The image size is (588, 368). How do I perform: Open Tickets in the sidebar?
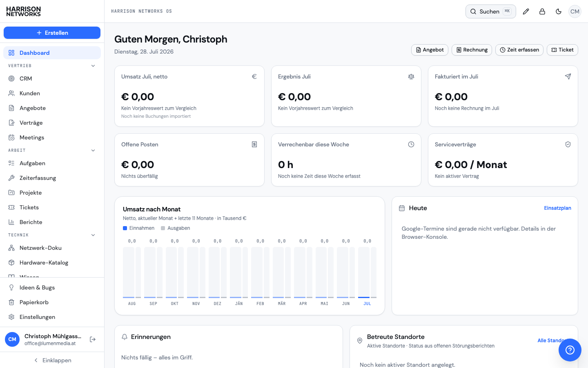(52, 207)
